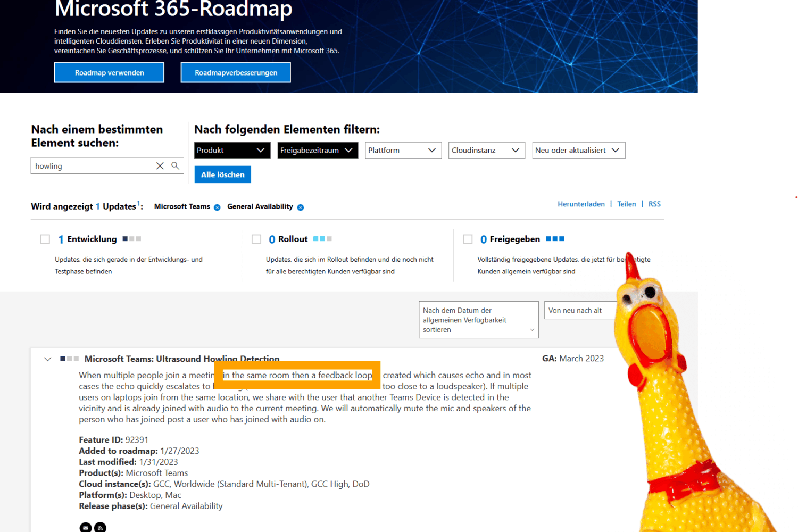Share the feature via email icon
Screen dimensions: 798x532
tap(85, 527)
